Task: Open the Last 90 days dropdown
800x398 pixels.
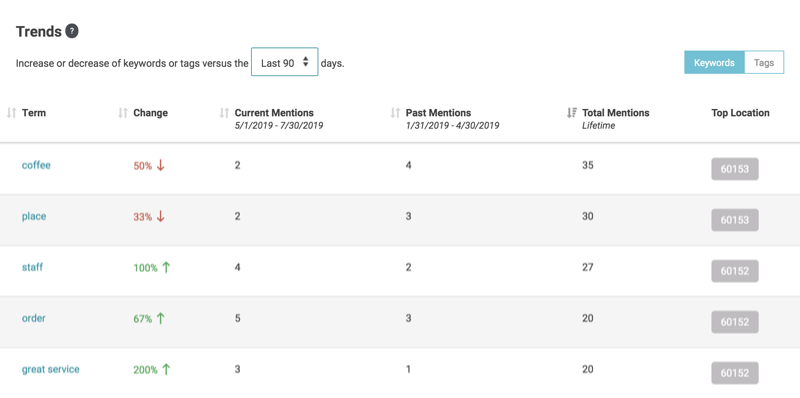Action: coord(285,62)
